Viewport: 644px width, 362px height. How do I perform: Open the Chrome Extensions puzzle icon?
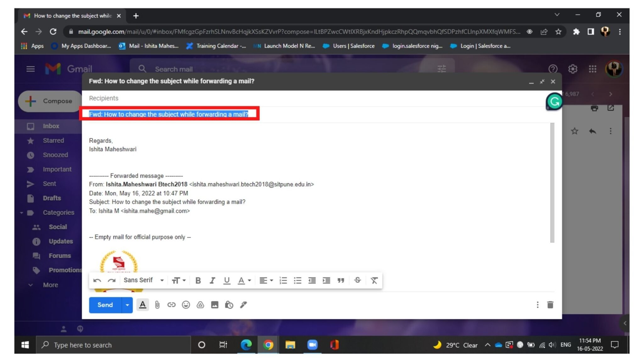[576, 32]
